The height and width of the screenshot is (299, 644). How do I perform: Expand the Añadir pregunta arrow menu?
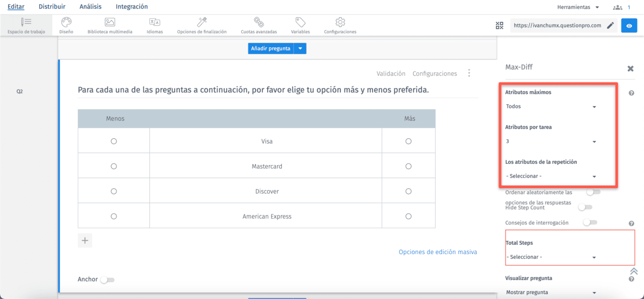pyautogui.click(x=301, y=48)
